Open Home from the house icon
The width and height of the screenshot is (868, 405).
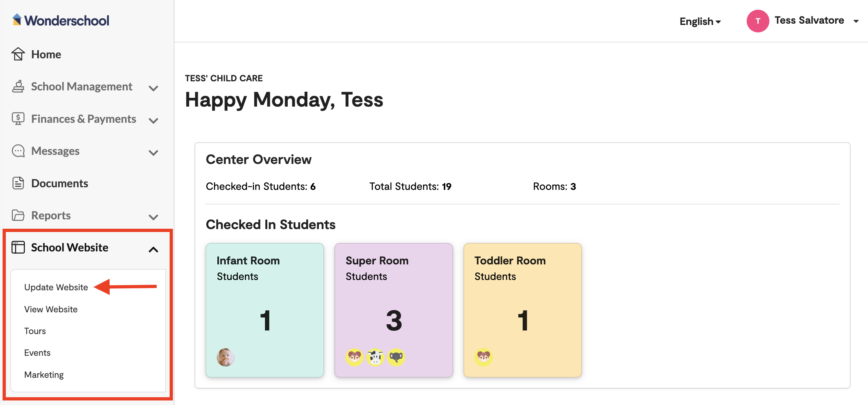(18, 54)
